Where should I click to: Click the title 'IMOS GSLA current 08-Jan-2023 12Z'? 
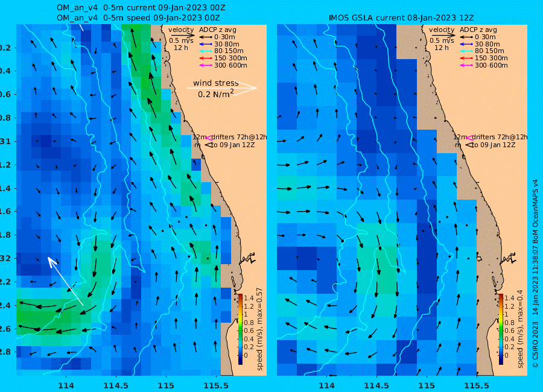click(401, 17)
